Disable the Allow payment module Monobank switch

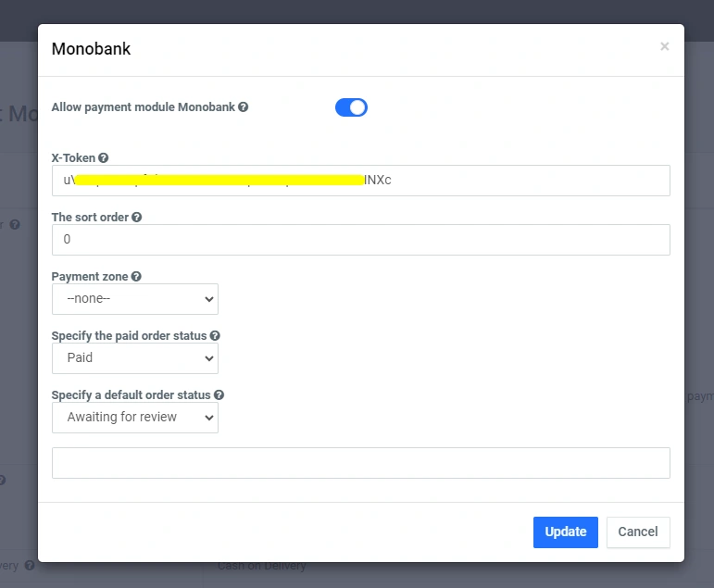pos(351,107)
